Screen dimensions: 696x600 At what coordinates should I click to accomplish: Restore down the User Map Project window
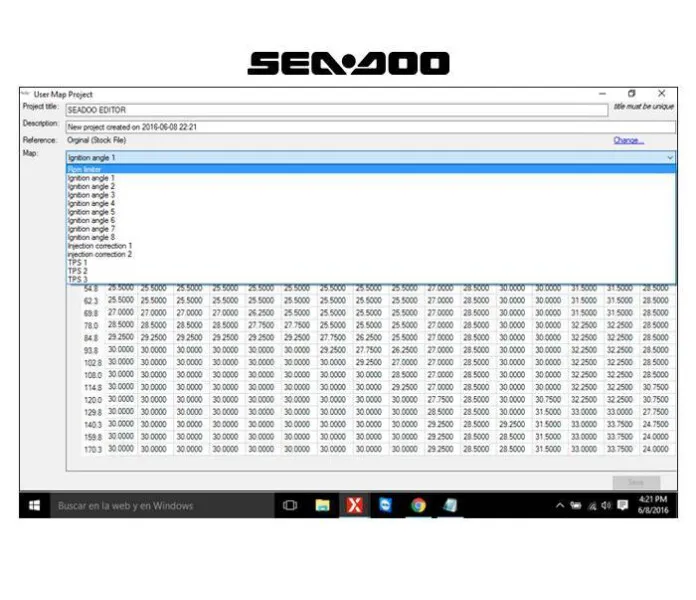click(x=632, y=94)
